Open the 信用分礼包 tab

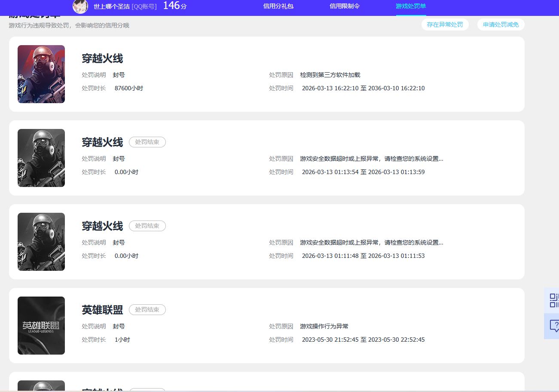click(x=278, y=6)
